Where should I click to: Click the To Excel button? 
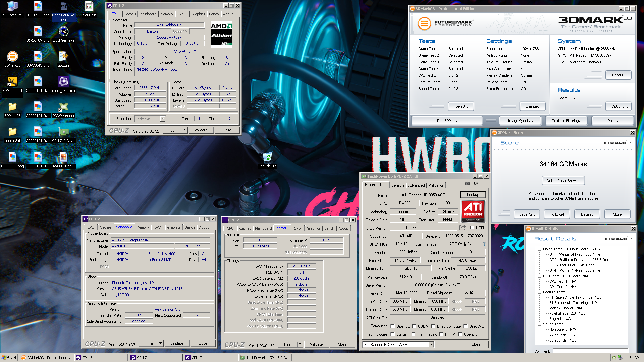coord(557,214)
